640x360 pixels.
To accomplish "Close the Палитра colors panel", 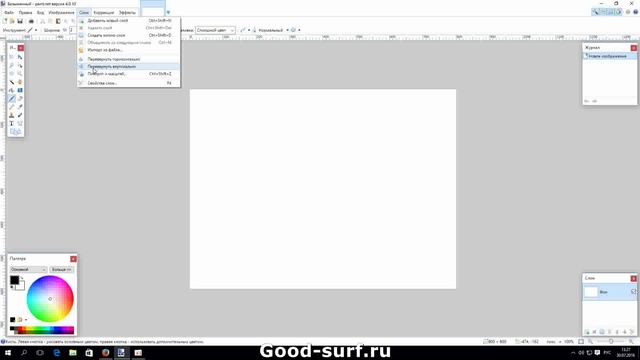I will (x=73, y=259).
